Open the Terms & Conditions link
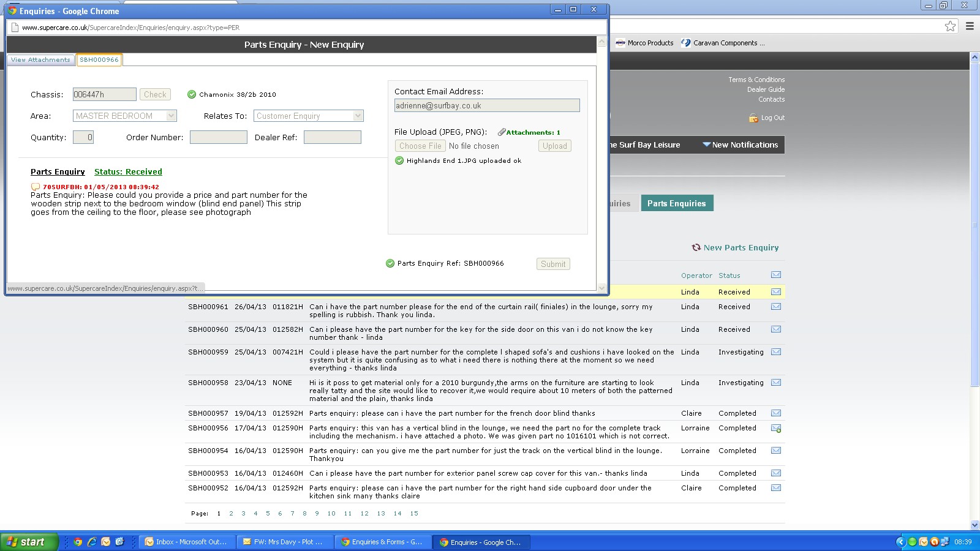This screenshot has height=551, width=980. coord(756,80)
